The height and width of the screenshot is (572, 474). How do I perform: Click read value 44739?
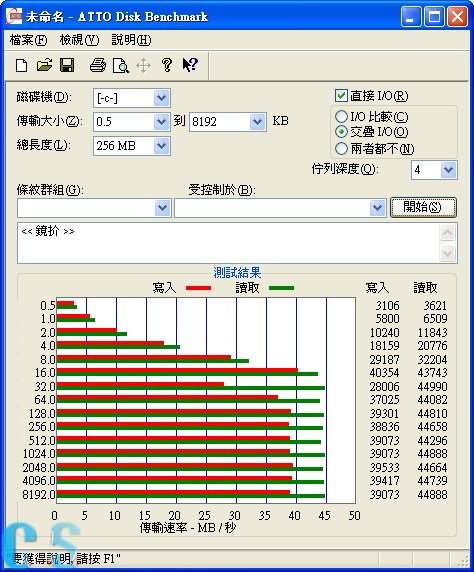point(432,481)
